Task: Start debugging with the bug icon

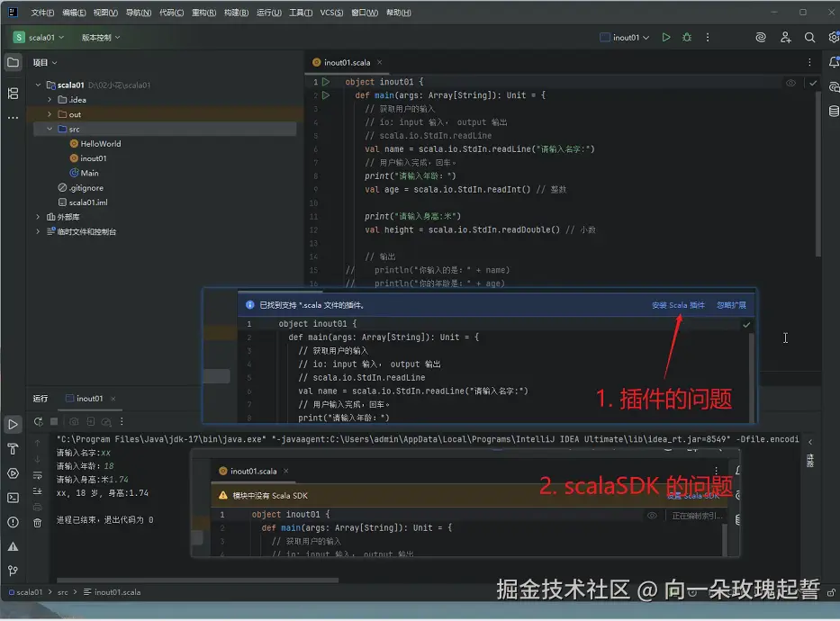Action: click(687, 38)
